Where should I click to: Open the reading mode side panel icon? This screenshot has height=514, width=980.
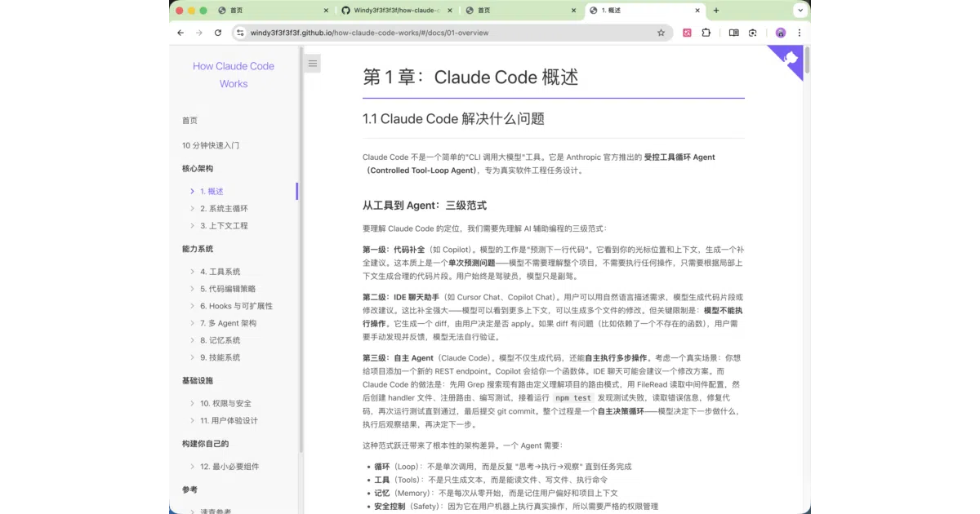[733, 33]
